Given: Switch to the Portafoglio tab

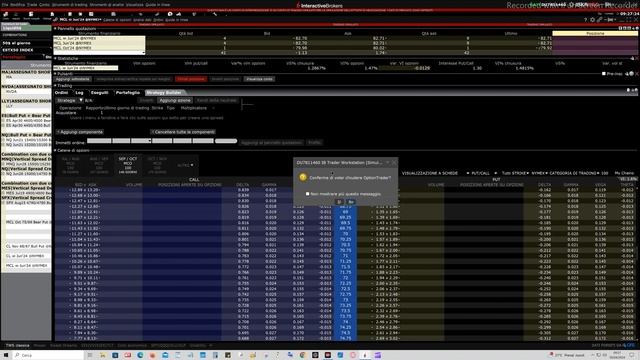Looking at the screenshot, I should click(x=128, y=93).
